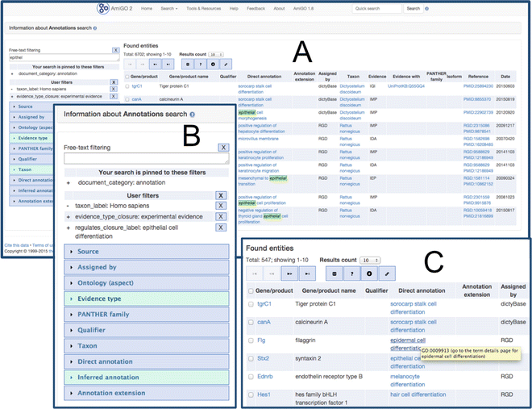Screen dimensions: 532x409
Task: Click the pencil icon button in panel A toolbar
Action: (226, 65)
